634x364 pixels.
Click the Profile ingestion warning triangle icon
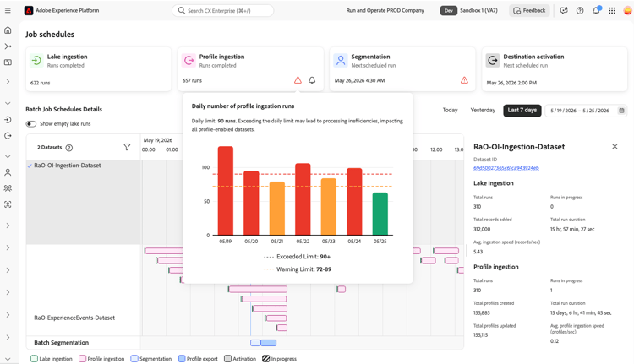point(298,80)
